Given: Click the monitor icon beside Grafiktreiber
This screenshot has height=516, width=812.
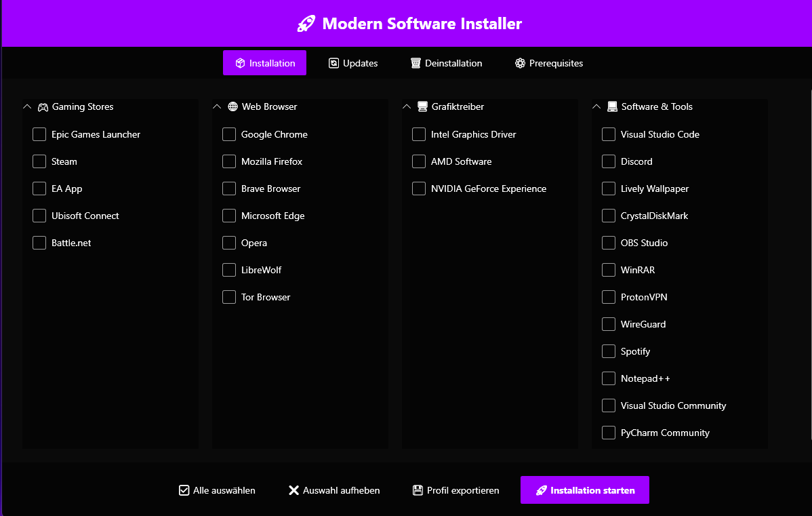Looking at the screenshot, I should (x=422, y=106).
